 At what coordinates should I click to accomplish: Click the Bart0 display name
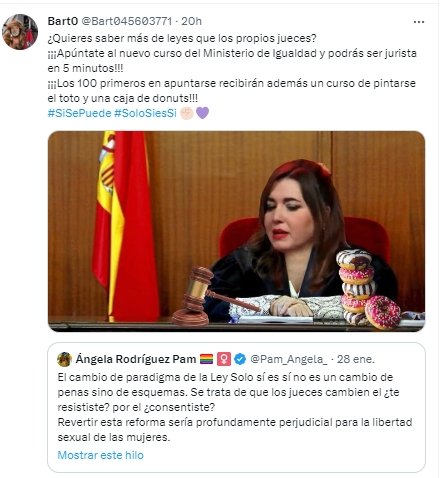point(63,21)
